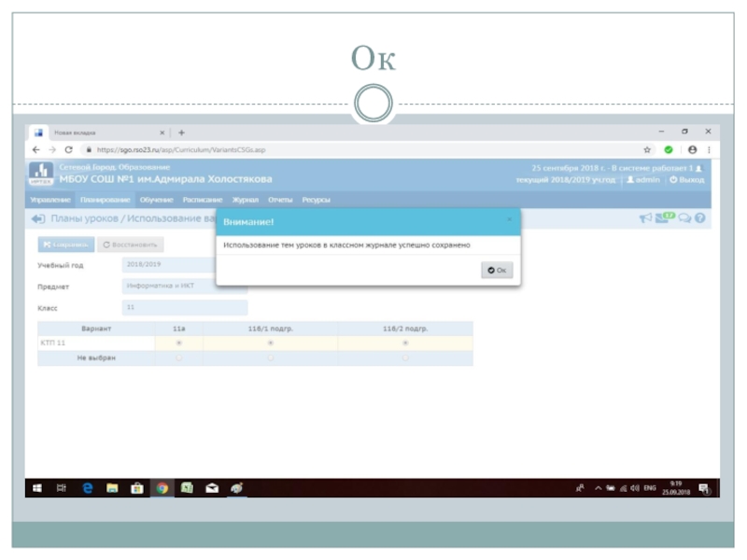Show hidden tray icons with the chevron
This screenshot has height=560, width=747.
click(x=598, y=488)
